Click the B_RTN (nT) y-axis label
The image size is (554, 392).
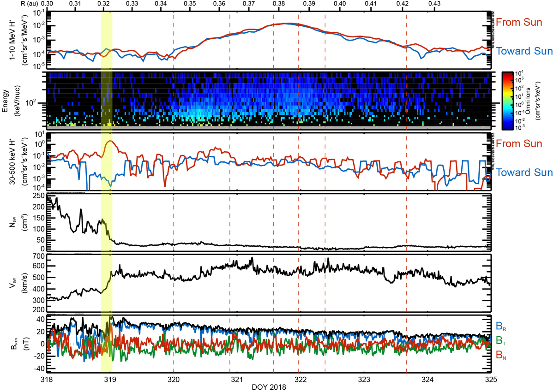[x=15, y=344]
